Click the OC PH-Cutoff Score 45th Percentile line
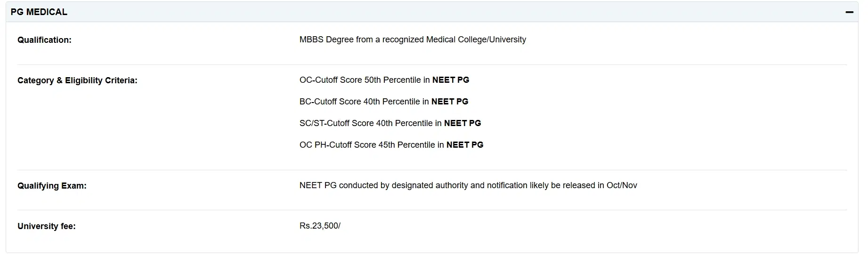Image resolution: width=868 pixels, height=254 pixels. coord(372,145)
